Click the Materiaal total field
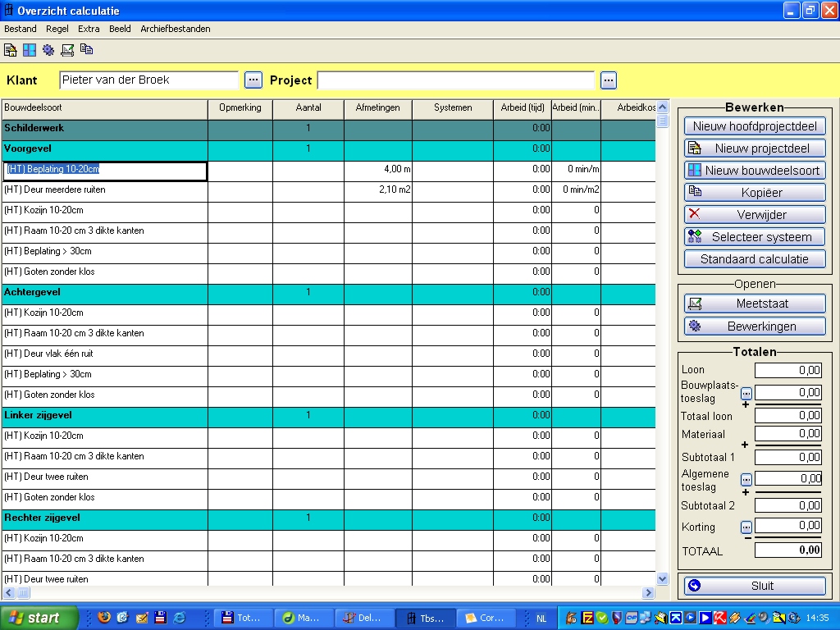This screenshot has width=840, height=630. click(788, 434)
